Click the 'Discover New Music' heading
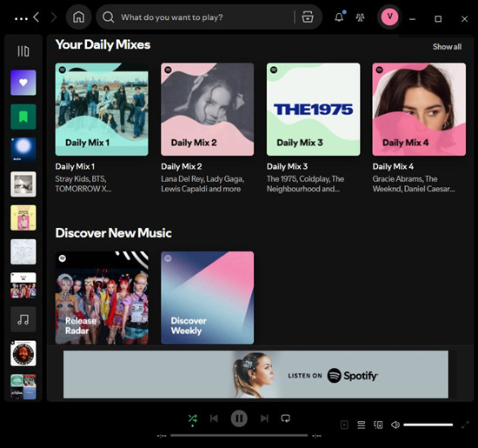Image resolution: width=478 pixels, height=448 pixels. point(113,233)
